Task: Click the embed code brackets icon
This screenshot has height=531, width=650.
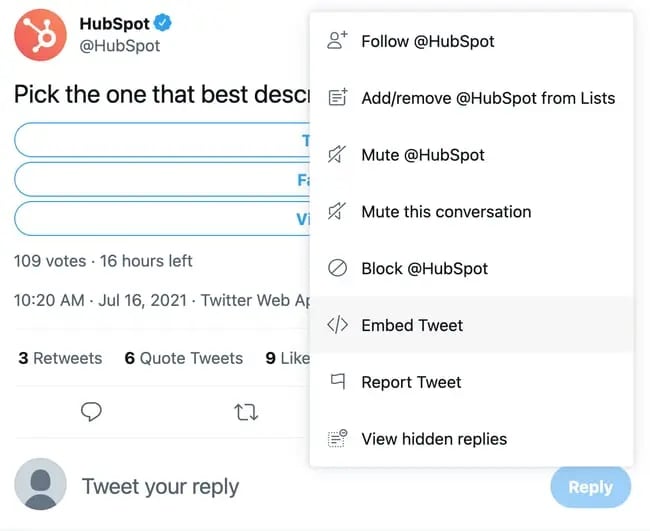Action: [338, 325]
